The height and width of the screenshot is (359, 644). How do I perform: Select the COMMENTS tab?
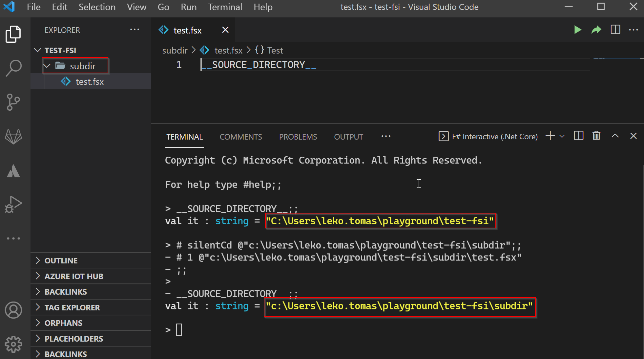coord(241,137)
